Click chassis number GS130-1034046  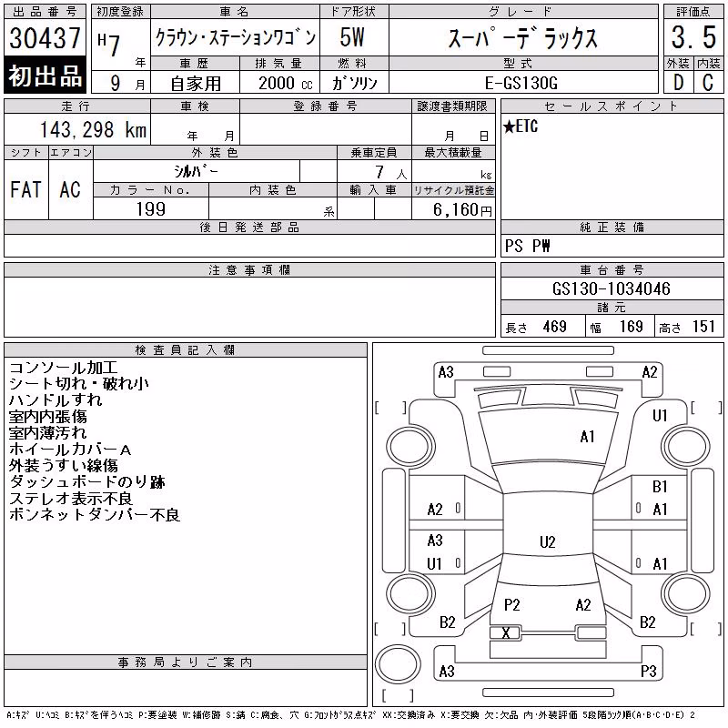(612, 288)
